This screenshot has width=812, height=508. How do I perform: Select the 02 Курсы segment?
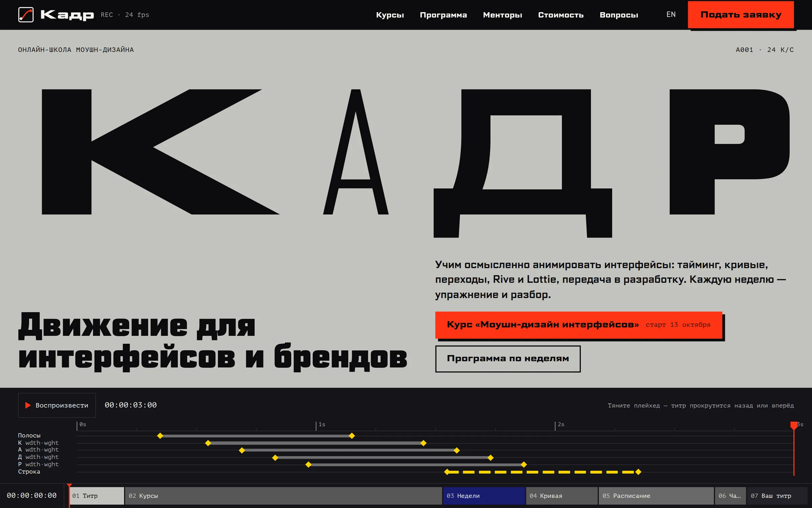pos(283,496)
